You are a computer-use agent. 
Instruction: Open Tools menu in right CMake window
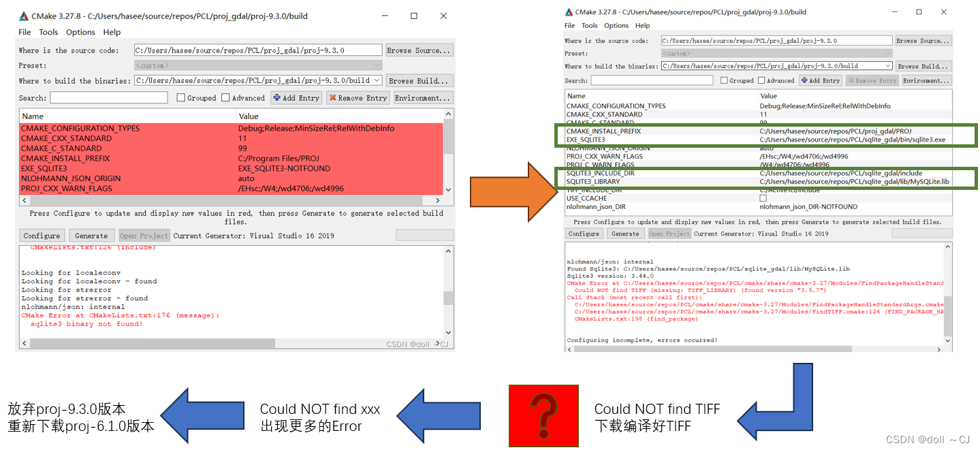[x=589, y=26]
